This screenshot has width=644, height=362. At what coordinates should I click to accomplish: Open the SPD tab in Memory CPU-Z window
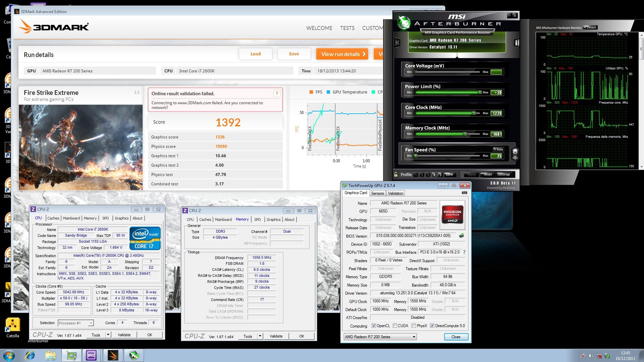[x=257, y=220]
